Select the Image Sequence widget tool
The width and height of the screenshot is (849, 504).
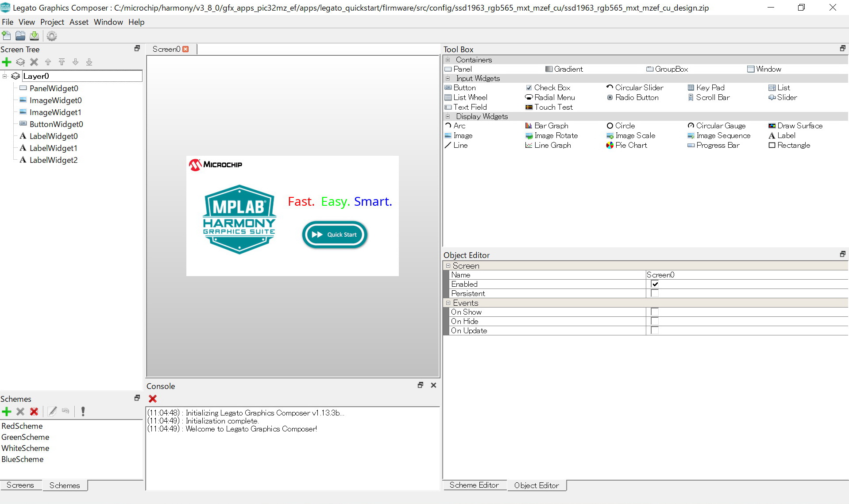(x=719, y=135)
